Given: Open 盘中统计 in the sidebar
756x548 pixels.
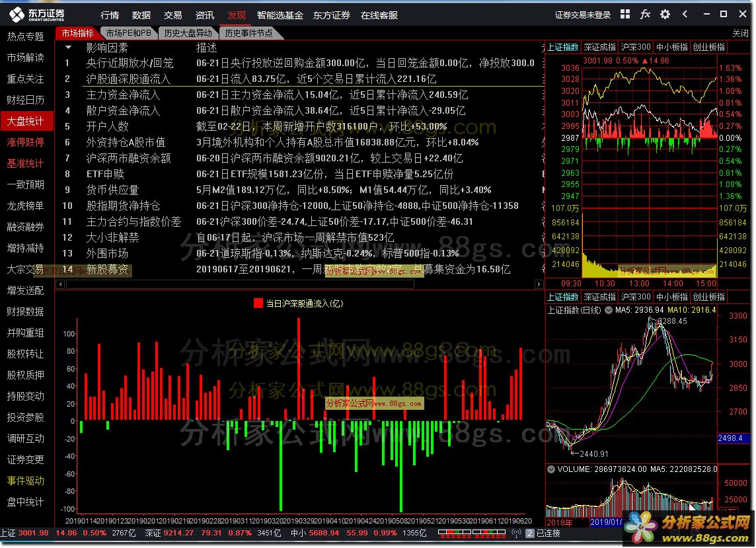Looking at the screenshot, I should [26, 502].
